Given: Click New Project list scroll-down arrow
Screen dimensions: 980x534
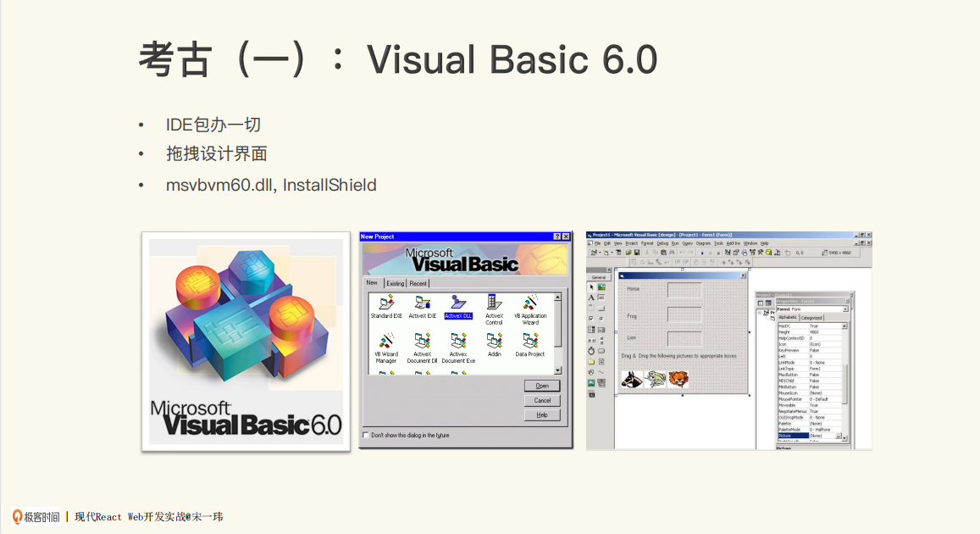Looking at the screenshot, I should click(x=557, y=370).
